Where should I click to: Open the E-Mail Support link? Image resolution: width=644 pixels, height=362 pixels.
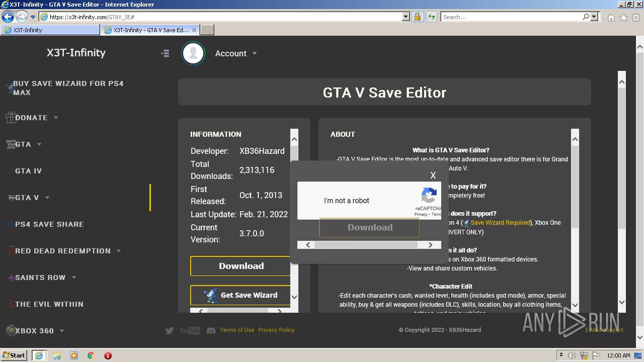604,330
